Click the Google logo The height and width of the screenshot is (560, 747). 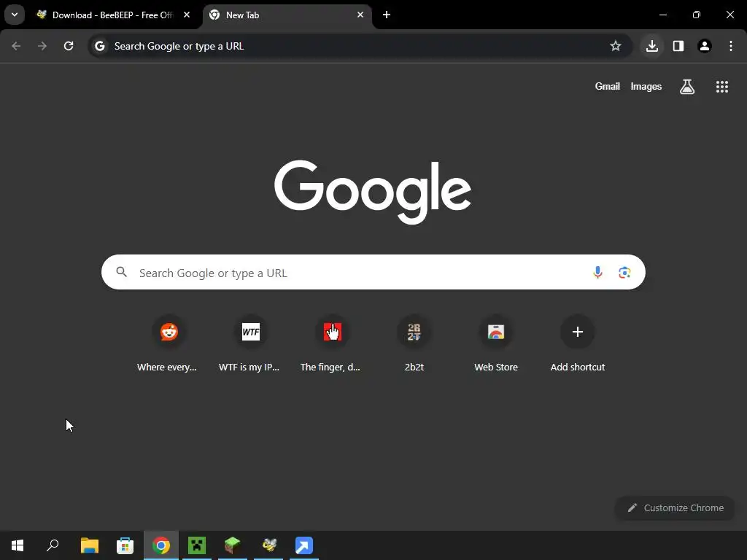[373, 192]
